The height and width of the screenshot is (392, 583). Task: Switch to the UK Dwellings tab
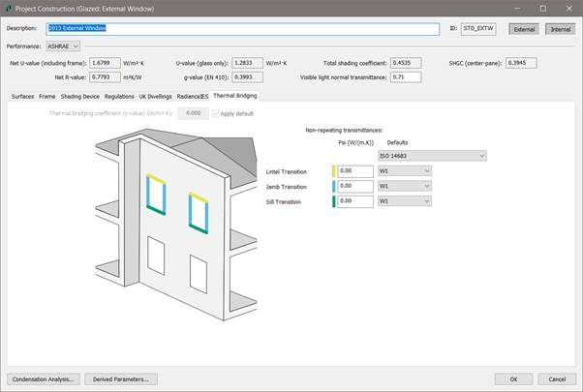pos(147,97)
